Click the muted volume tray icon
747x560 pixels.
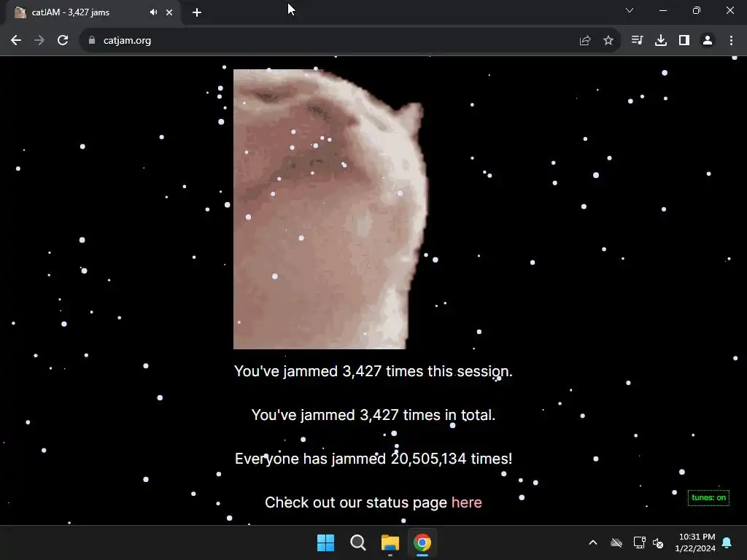click(x=658, y=542)
